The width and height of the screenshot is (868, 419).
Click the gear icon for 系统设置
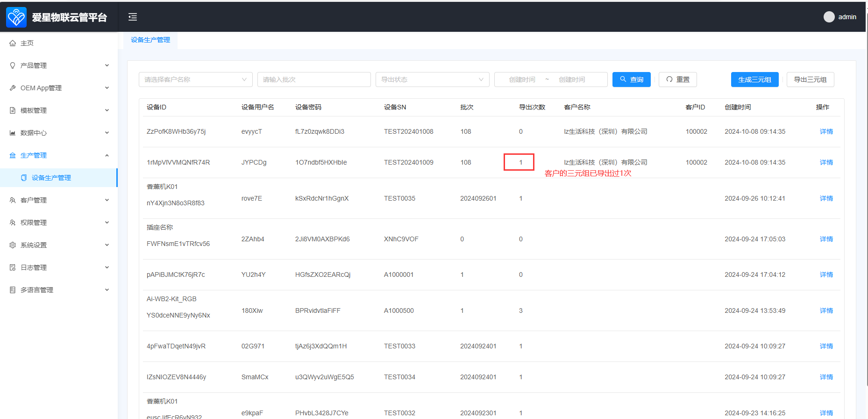click(x=13, y=245)
